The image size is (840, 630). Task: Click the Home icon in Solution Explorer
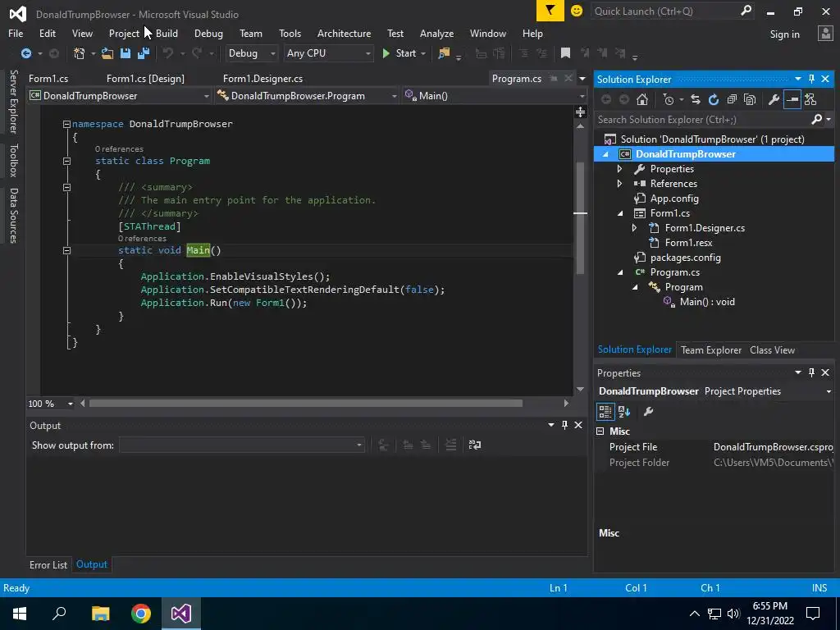pos(642,99)
